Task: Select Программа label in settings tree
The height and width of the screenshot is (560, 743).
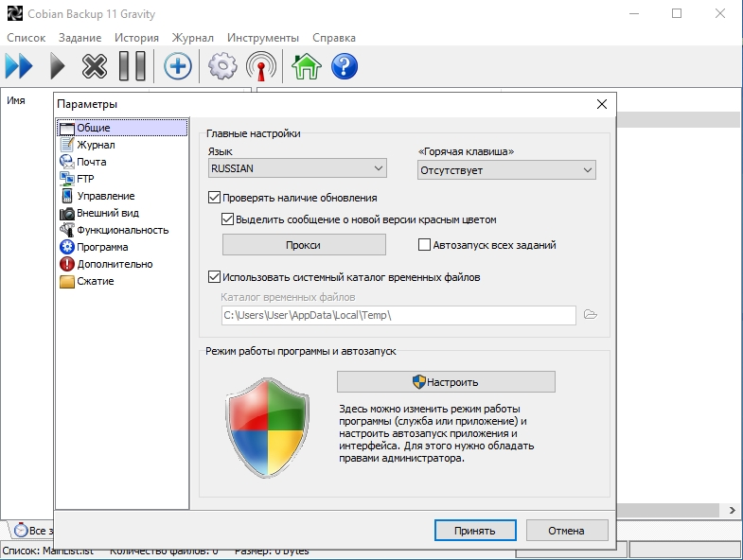Action: pos(102,247)
